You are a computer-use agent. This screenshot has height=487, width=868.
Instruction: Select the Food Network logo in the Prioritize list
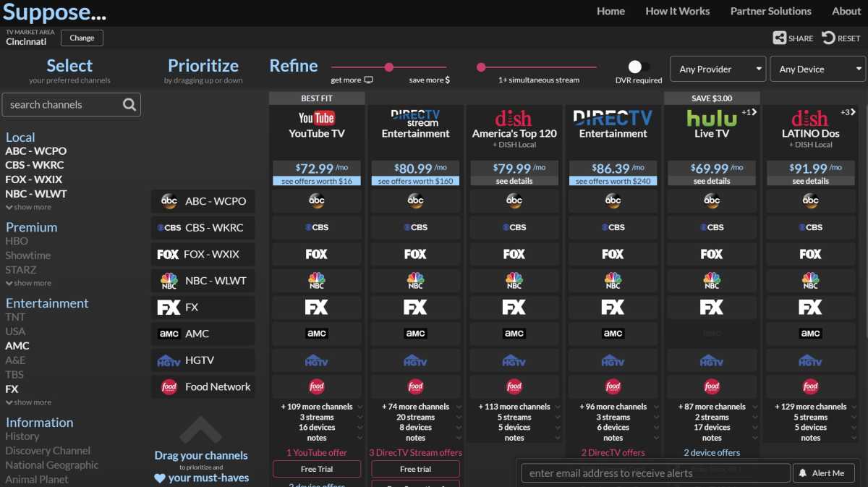pyautogui.click(x=169, y=387)
